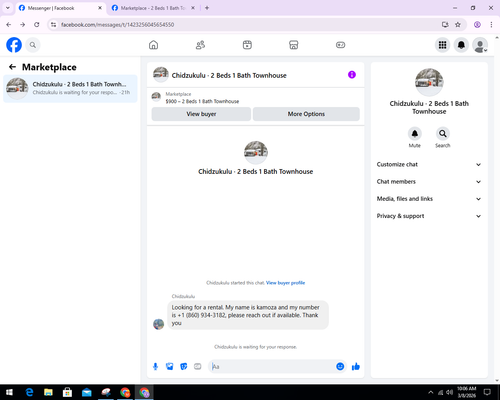Open volume control in system tray
The image size is (500, 400).
click(x=450, y=392)
